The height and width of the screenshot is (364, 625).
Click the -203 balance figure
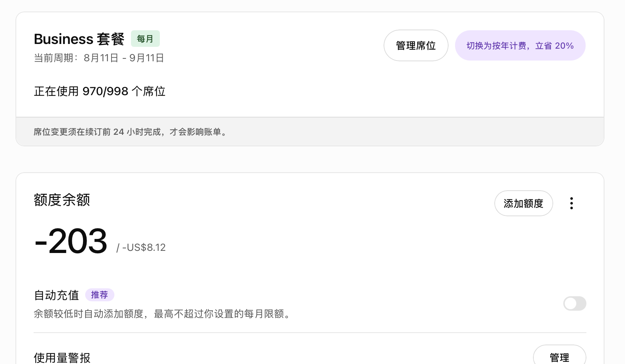coord(71,241)
